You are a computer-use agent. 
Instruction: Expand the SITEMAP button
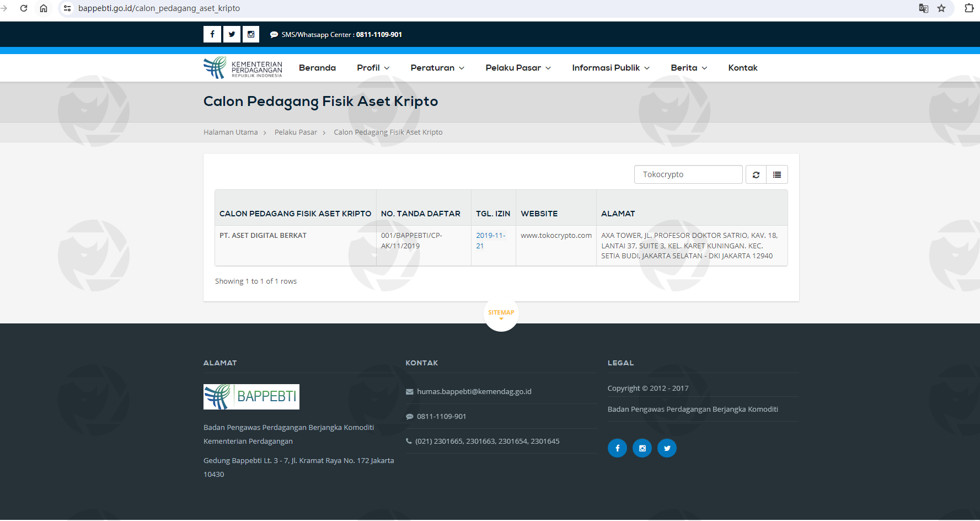[x=501, y=313]
